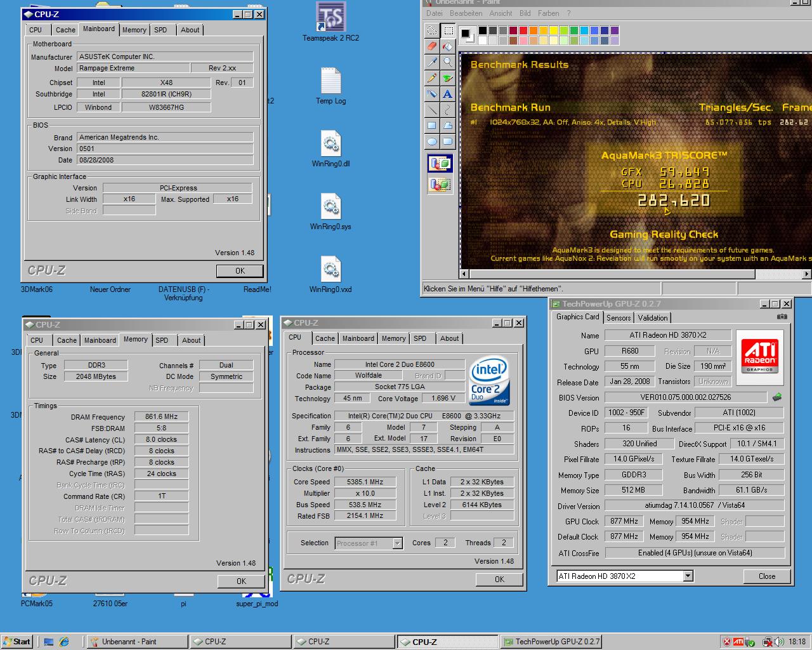Click the Show Desktop quick launch icon
Viewport: 812px width, 650px height.
(48, 642)
